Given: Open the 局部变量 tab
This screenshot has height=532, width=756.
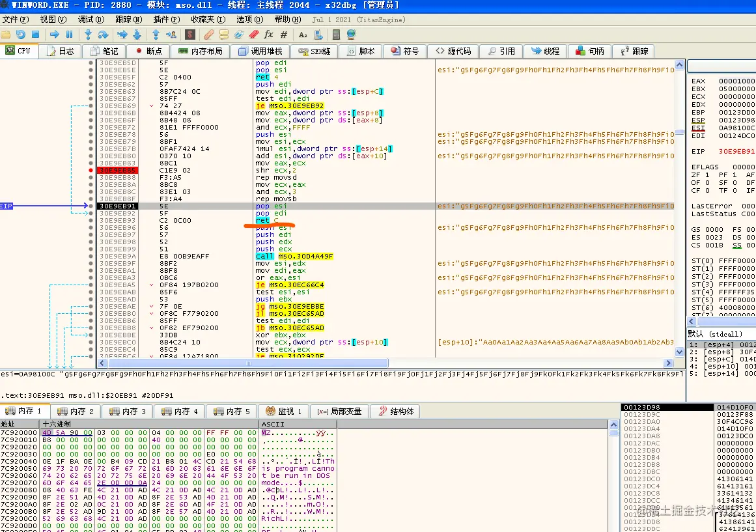Looking at the screenshot, I should pos(339,412).
